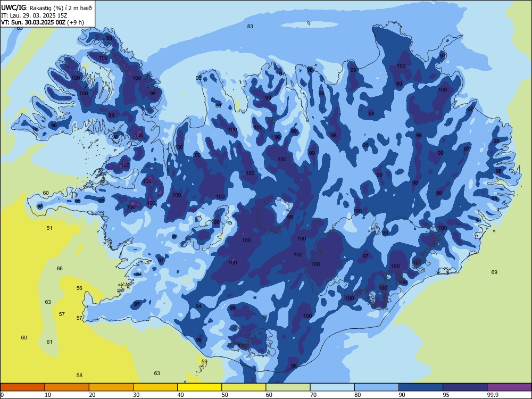Screen dimensions: 532x399
Task: Click the bright yellow 40–50 legend swatch
Action: (x=199, y=387)
